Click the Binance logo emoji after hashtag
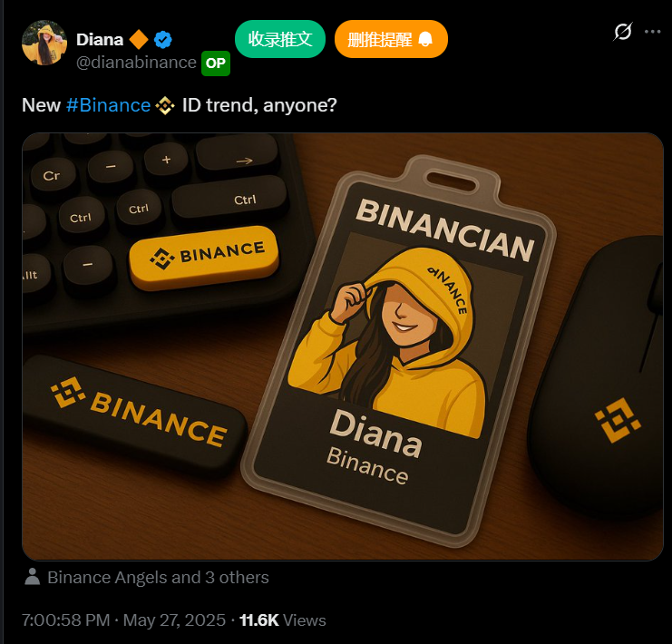This screenshot has height=644, width=672. click(165, 105)
